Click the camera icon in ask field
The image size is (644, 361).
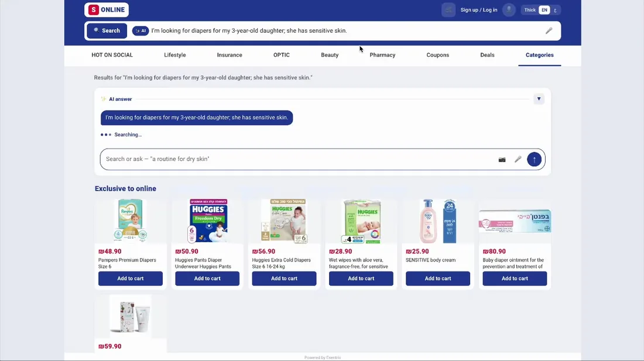pos(502,160)
